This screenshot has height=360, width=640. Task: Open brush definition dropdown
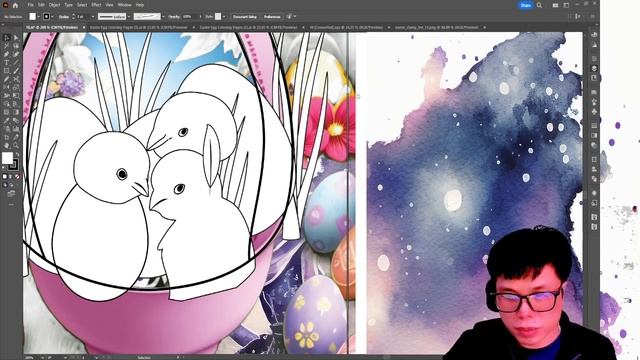[x=163, y=17]
